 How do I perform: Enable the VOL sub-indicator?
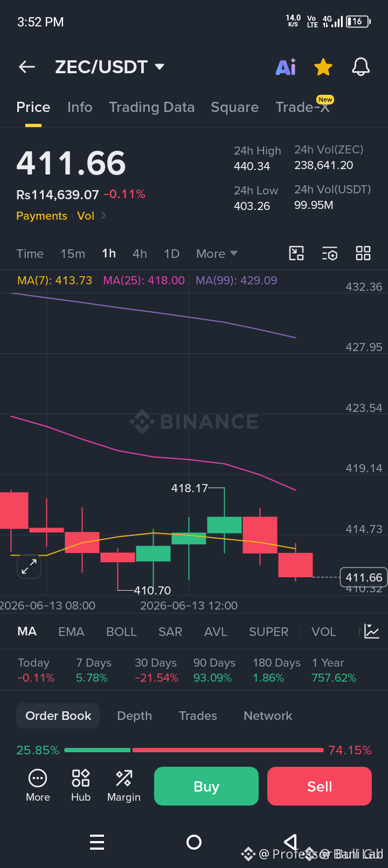tap(323, 632)
